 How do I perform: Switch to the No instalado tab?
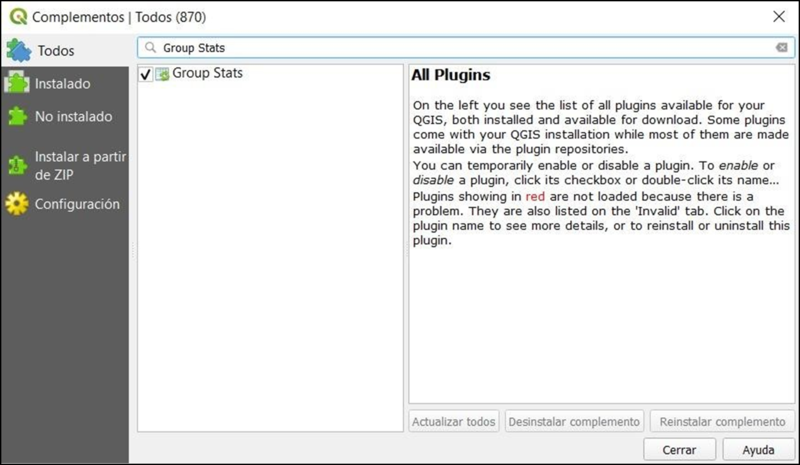[x=65, y=116]
